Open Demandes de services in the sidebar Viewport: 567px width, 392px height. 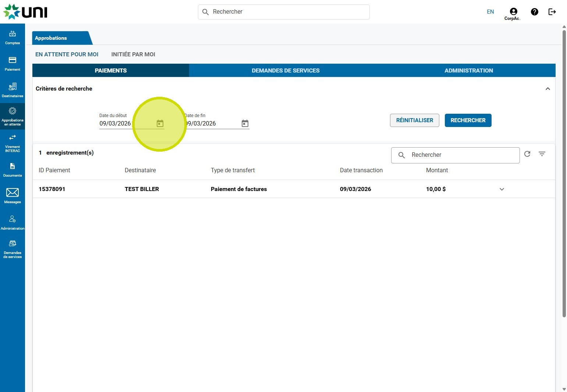tap(13, 249)
